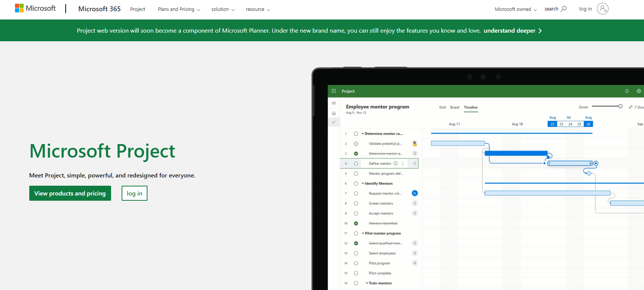The width and height of the screenshot is (644, 290).
Task: Click dark blue Gantt bar for Determine mentor q
Action: tap(516, 153)
